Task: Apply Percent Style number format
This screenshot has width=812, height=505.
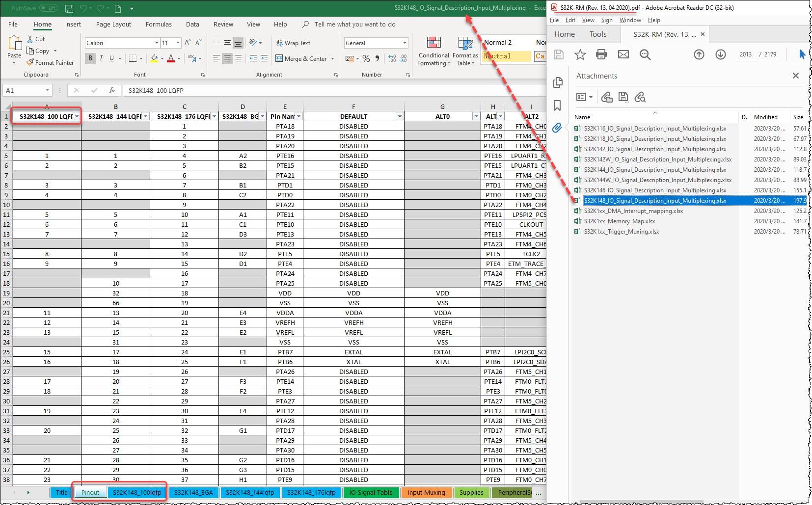Action: [x=366, y=58]
